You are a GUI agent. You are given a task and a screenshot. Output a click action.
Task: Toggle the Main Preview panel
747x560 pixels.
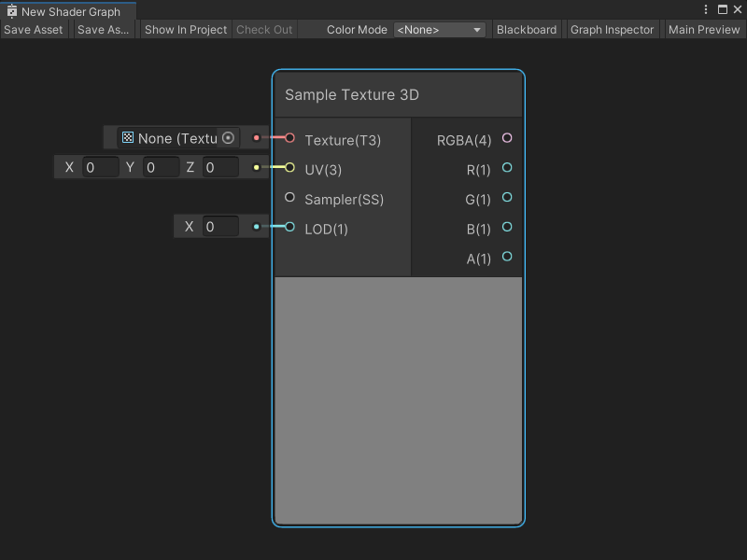704,29
